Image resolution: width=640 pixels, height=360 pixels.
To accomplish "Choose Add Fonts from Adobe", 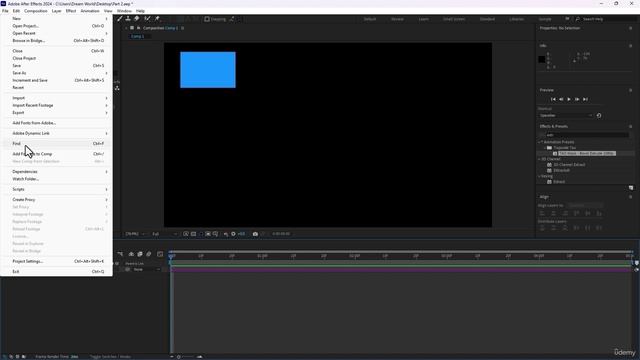I will coord(56,123).
